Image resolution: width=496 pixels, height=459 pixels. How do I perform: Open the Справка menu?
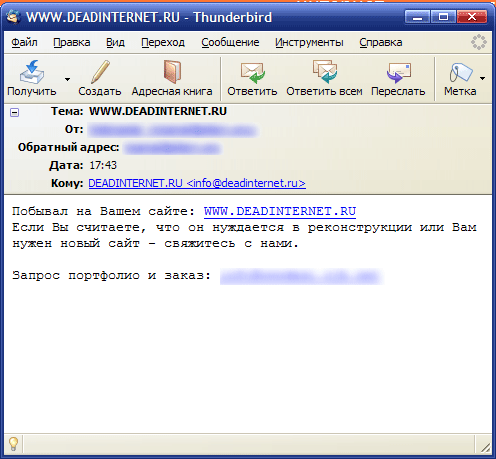(x=381, y=43)
